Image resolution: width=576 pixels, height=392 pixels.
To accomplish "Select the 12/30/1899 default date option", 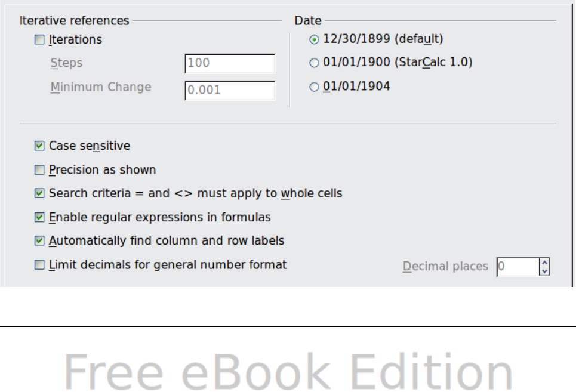I will tap(314, 39).
